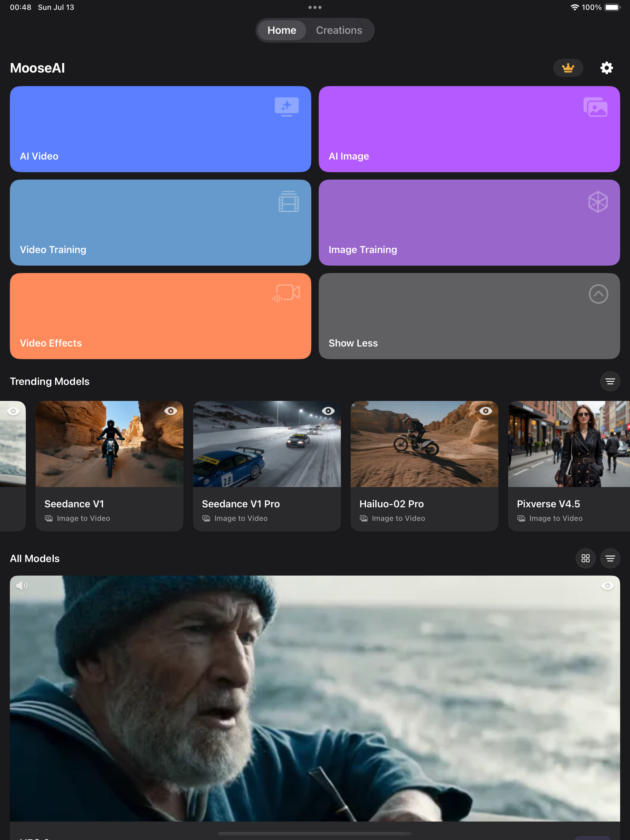The height and width of the screenshot is (840, 630).
Task: Open the Seedance V1 Pro rally car thumbnail
Action: point(267,444)
